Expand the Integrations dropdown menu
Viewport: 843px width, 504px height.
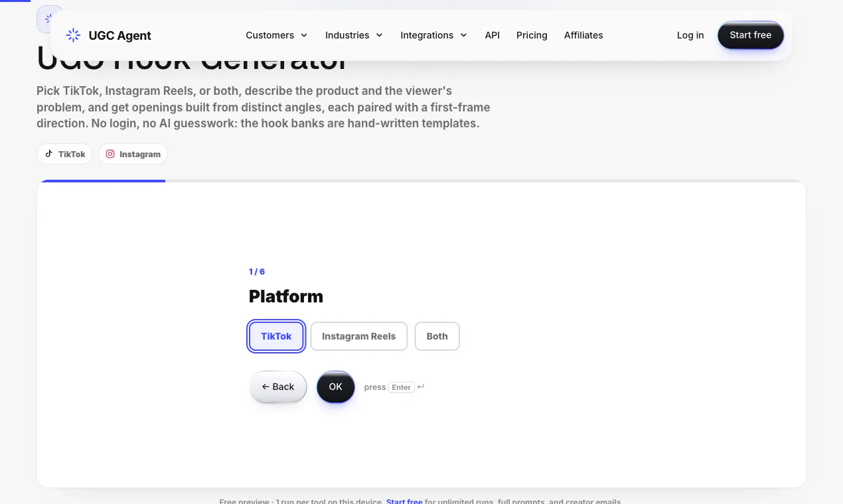tap(433, 35)
